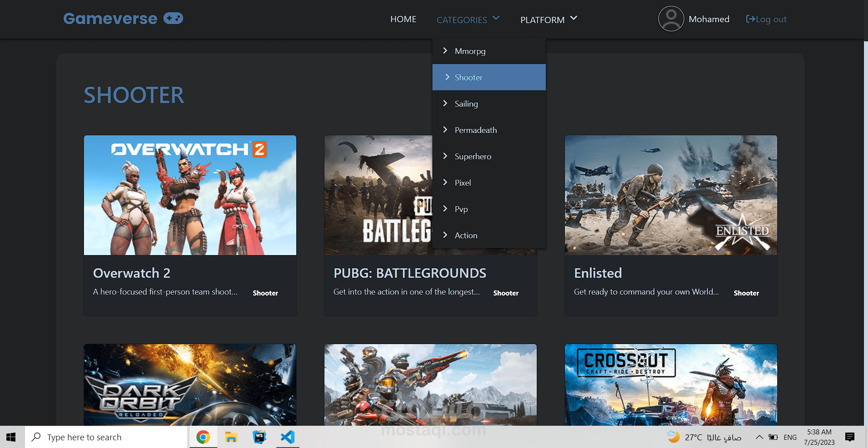
Task: Click the Gameverse gamepad logo icon
Action: click(x=173, y=18)
